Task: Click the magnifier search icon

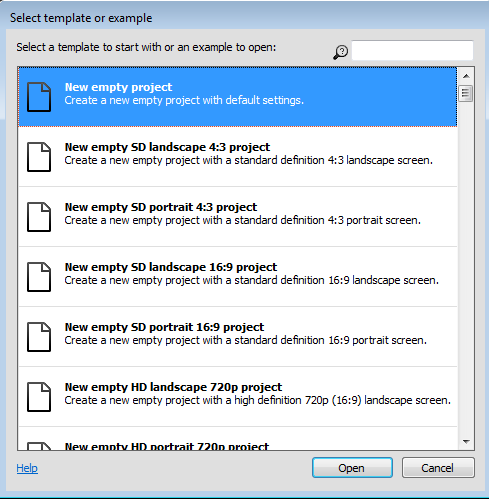Action: (x=341, y=52)
